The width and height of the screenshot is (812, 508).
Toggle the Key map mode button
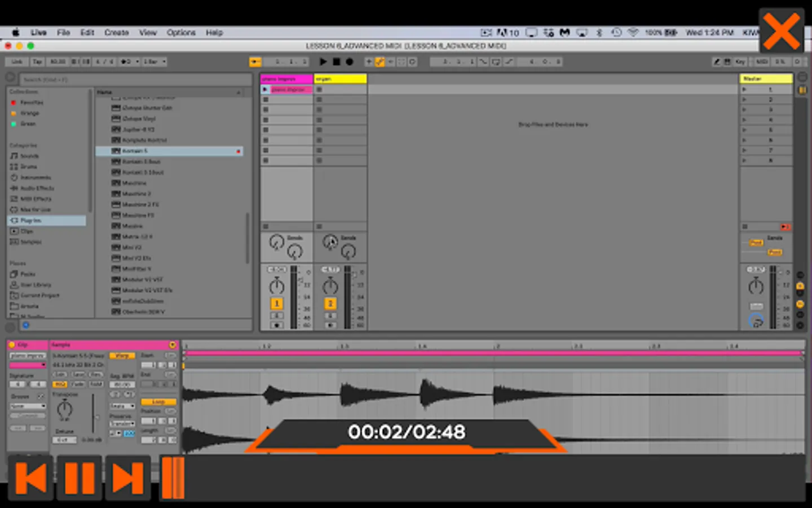point(740,62)
